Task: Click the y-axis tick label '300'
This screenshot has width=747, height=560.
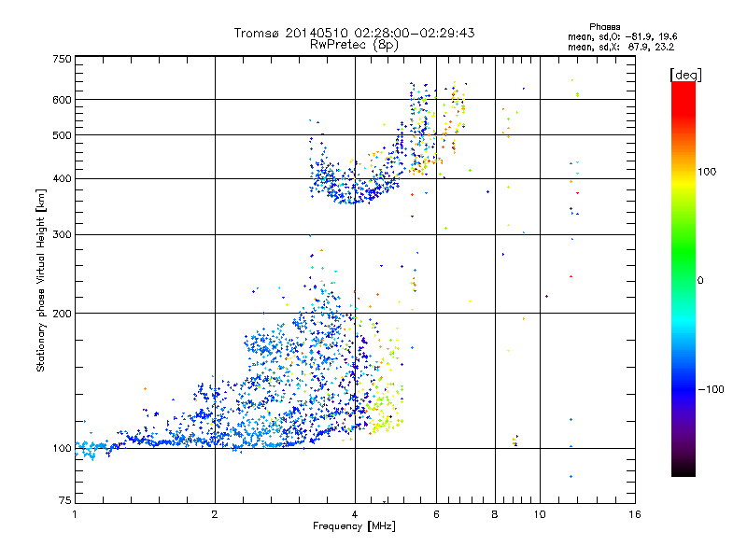Action: click(63, 235)
